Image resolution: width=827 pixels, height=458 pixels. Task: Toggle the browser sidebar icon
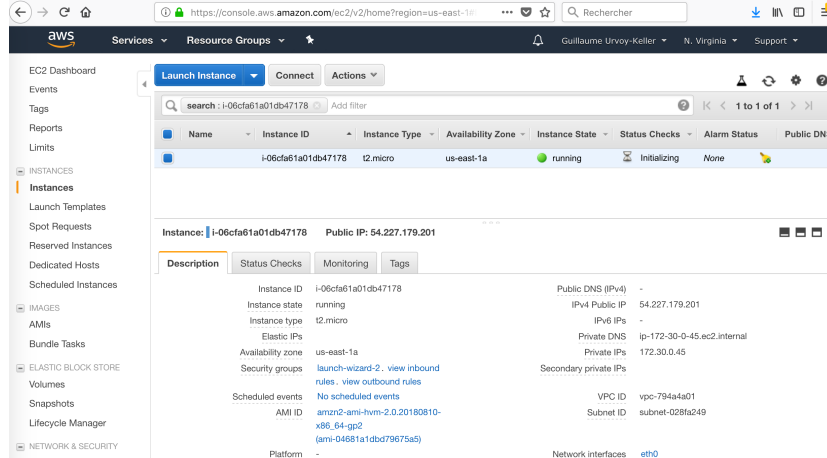click(x=799, y=12)
